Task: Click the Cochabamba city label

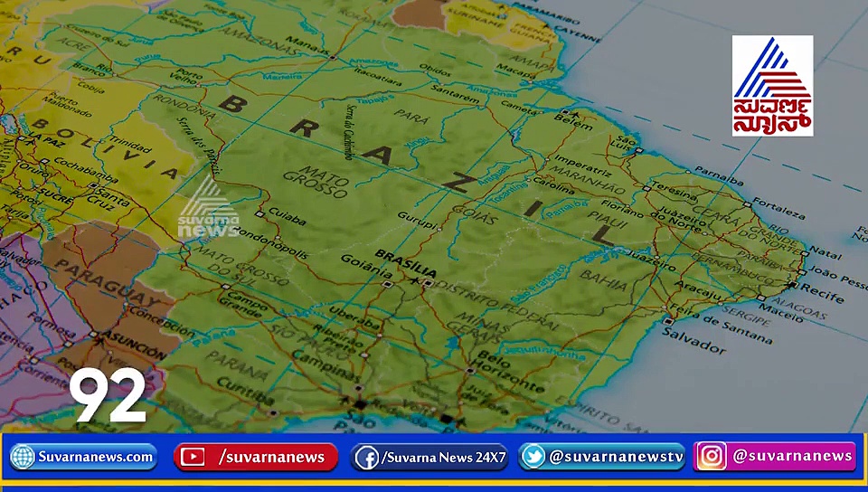Action: click(x=86, y=170)
